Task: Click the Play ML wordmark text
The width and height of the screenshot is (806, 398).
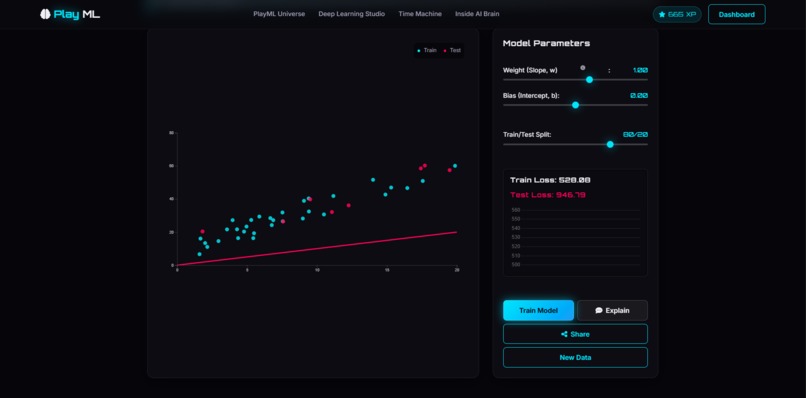Action: click(77, 14)
